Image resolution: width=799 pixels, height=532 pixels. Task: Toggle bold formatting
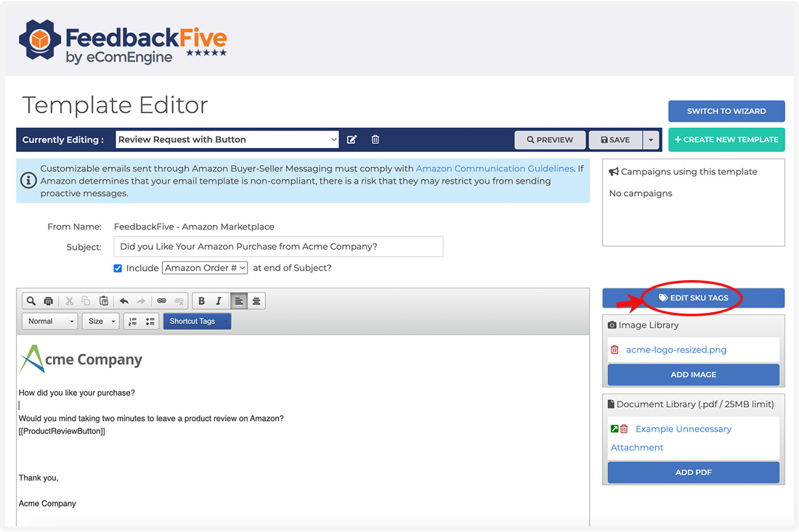(x=201, y=301)
